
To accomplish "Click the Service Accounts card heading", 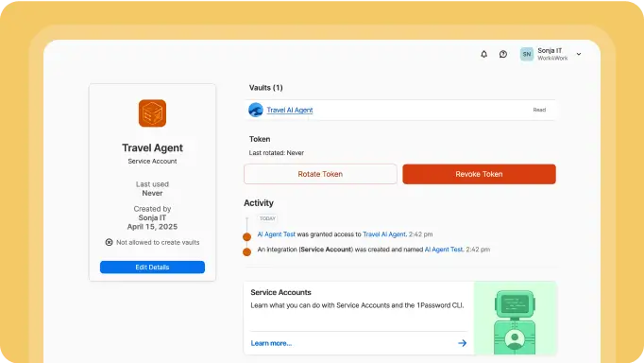I will [x=281, y=292].
